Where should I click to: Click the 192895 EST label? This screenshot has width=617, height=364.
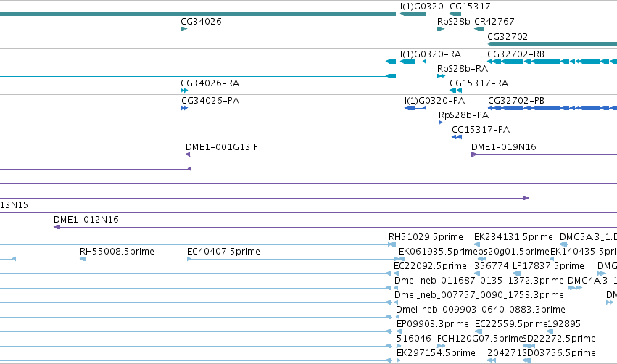click(x=564, y=324)
